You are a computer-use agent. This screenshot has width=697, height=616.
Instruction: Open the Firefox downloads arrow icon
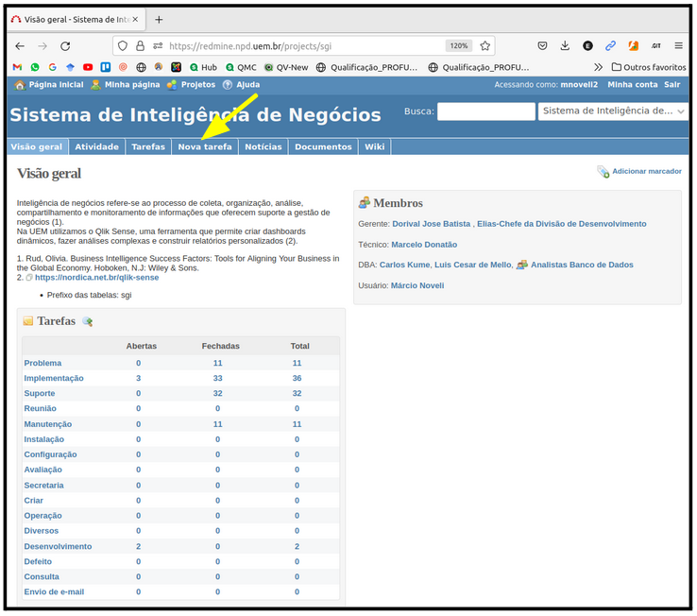click(x=565, y=45)
